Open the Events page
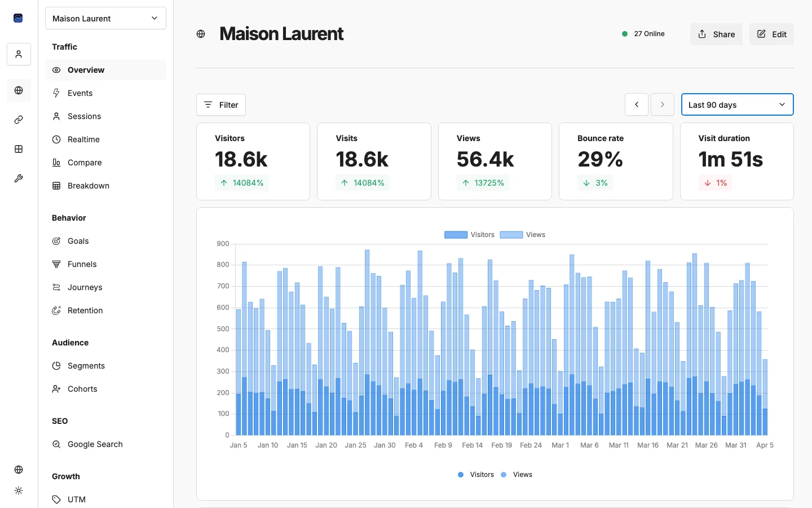The height and width of the screenshot is (508, 812). coord(105,93)
